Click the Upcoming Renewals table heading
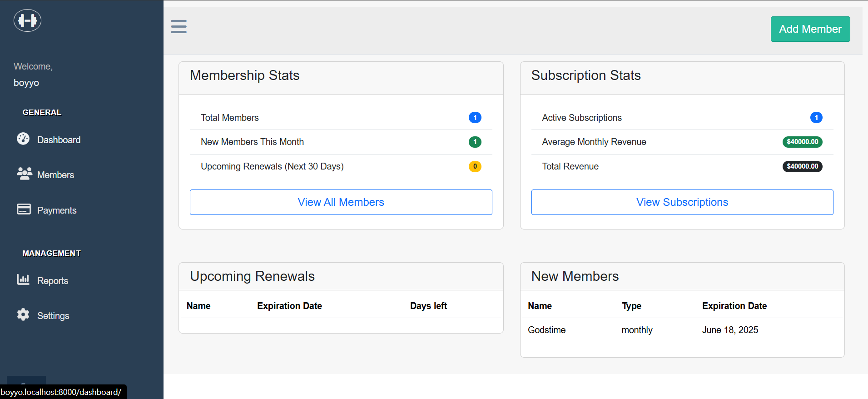 click(253, 276)
